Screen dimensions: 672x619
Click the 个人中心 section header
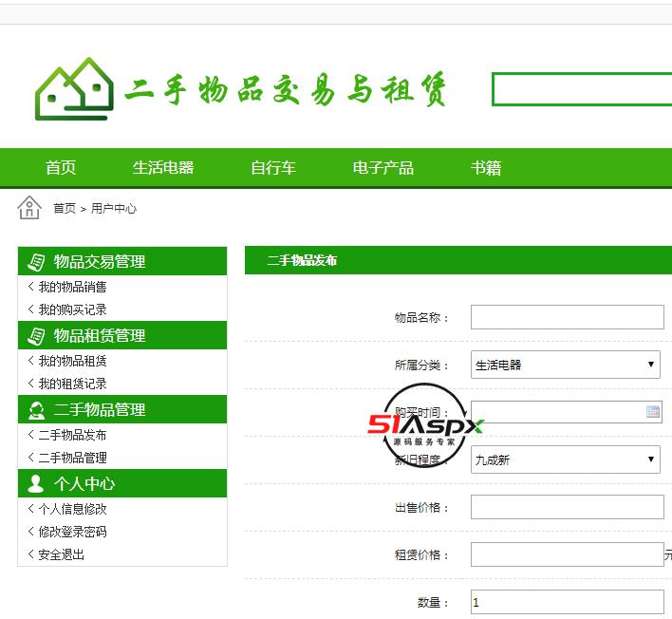click(x=122, y=483)
